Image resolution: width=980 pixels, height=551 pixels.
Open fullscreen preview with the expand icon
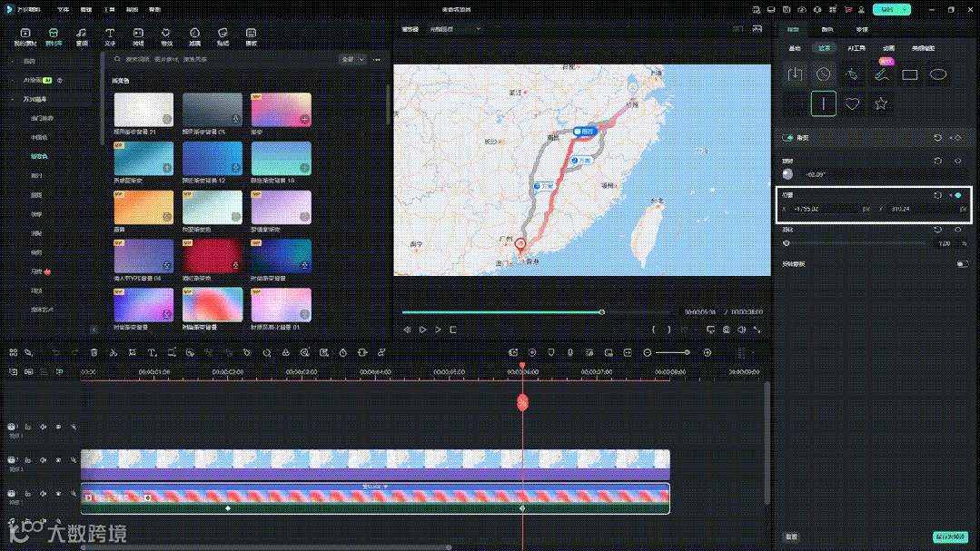point(757,330)
